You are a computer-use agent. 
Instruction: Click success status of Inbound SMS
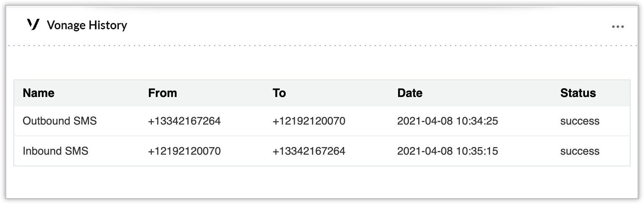click(x=580, y=151)
